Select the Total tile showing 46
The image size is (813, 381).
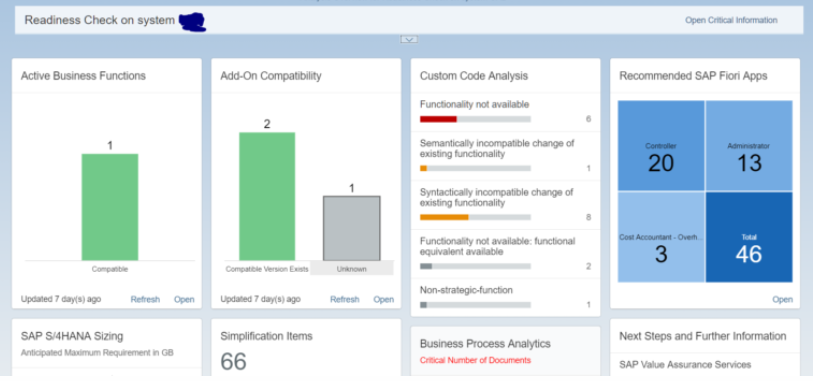click(749, 237)
